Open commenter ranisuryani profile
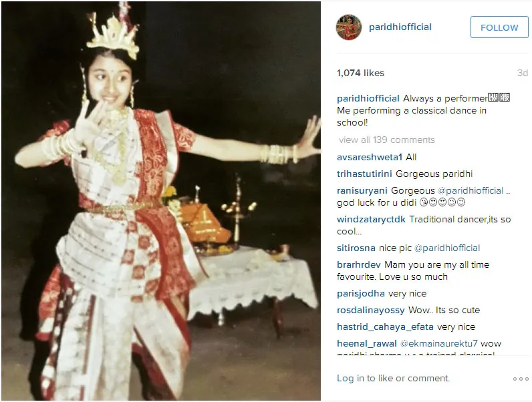The image size is (532, 402). point(362,190)
